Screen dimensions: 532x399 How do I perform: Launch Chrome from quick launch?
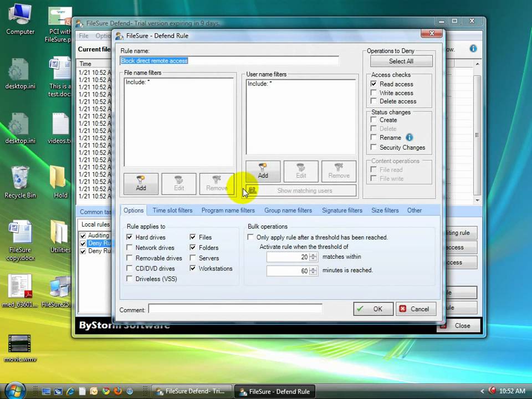tap(106, 391)
